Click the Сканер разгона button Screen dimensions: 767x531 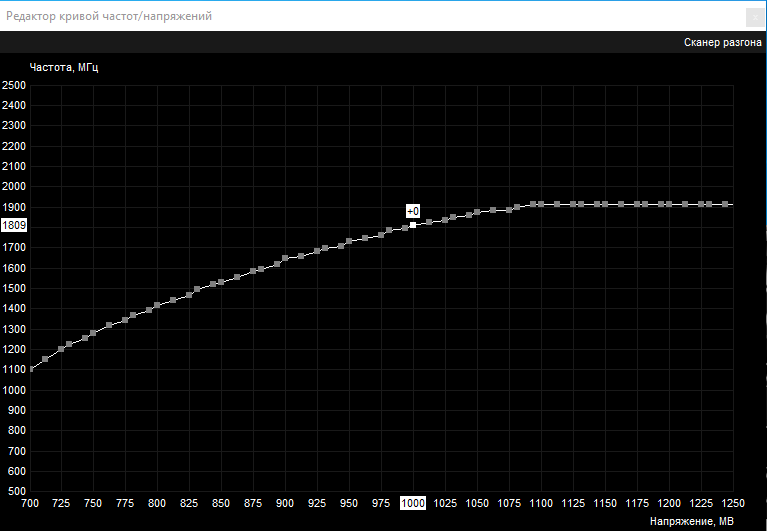(723, 43)
